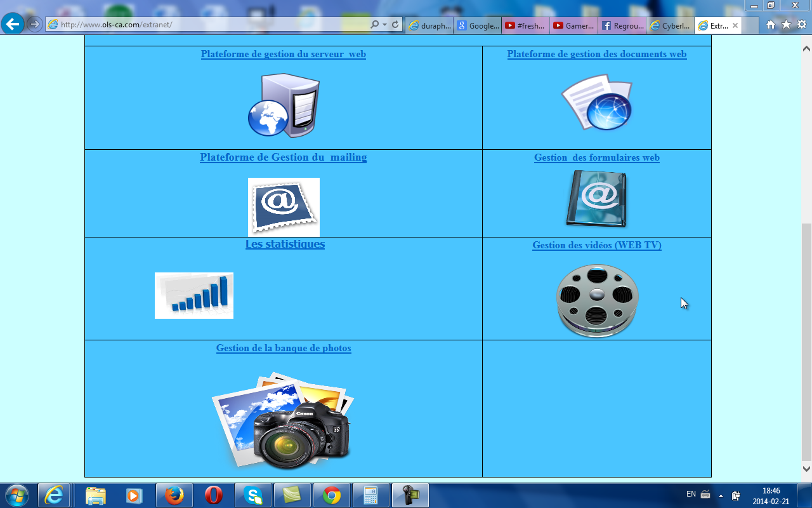Click the web server globe icon
This screenshot has width=812, height=508.
coord(283,105)
